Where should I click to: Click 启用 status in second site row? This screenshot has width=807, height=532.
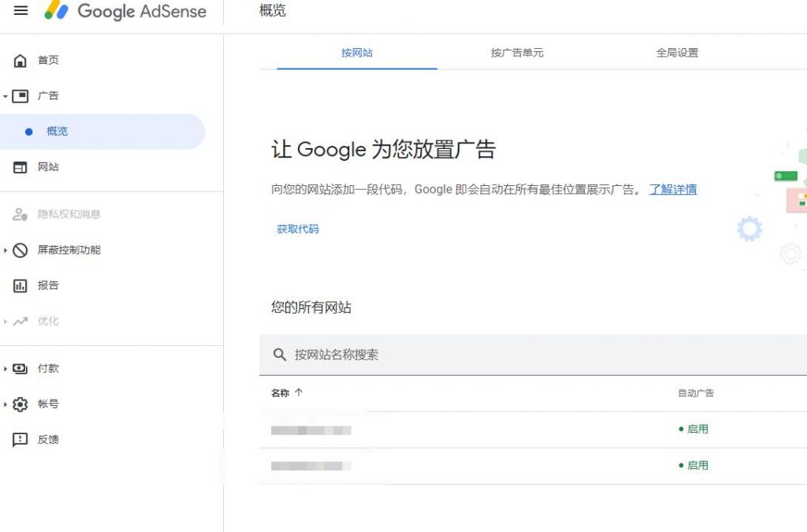(x=694, y=465)
